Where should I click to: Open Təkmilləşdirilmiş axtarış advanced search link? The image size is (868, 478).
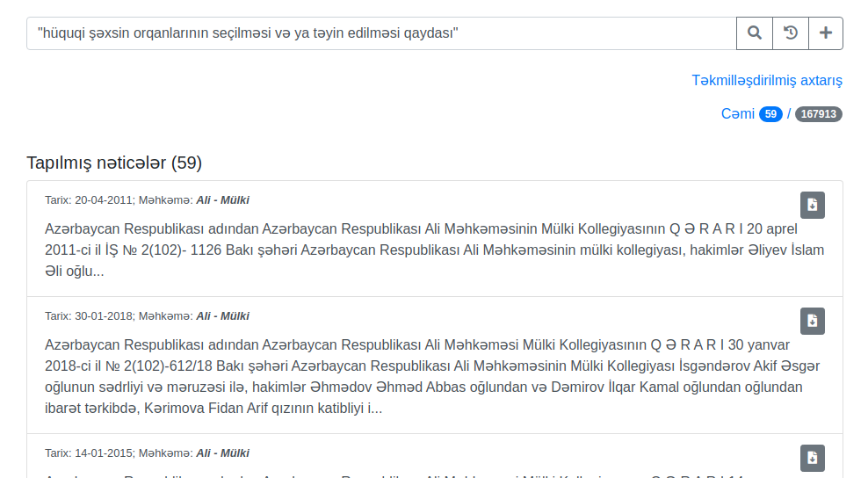pyautogui.click(x=767, y=80)
